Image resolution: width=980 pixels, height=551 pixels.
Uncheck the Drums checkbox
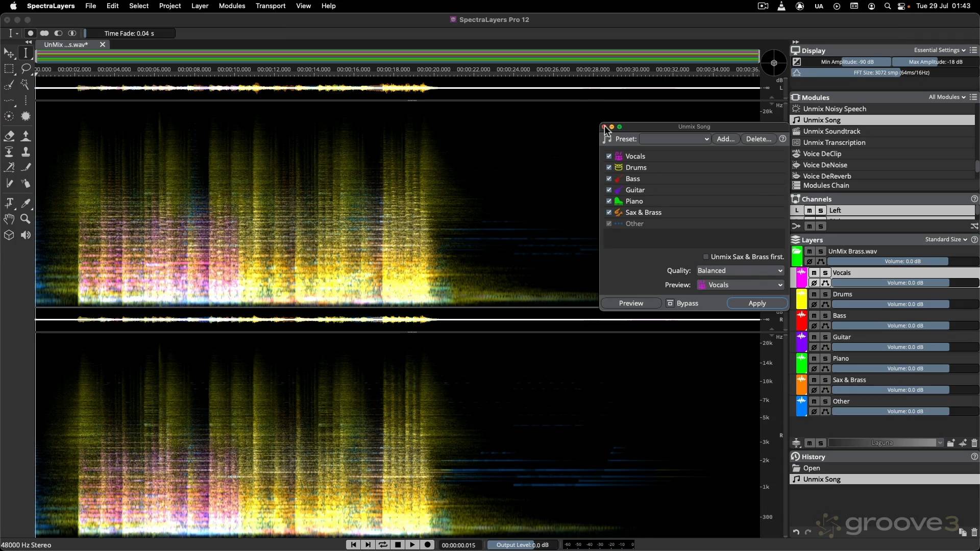pyautogui.click(x=609, y=167)
